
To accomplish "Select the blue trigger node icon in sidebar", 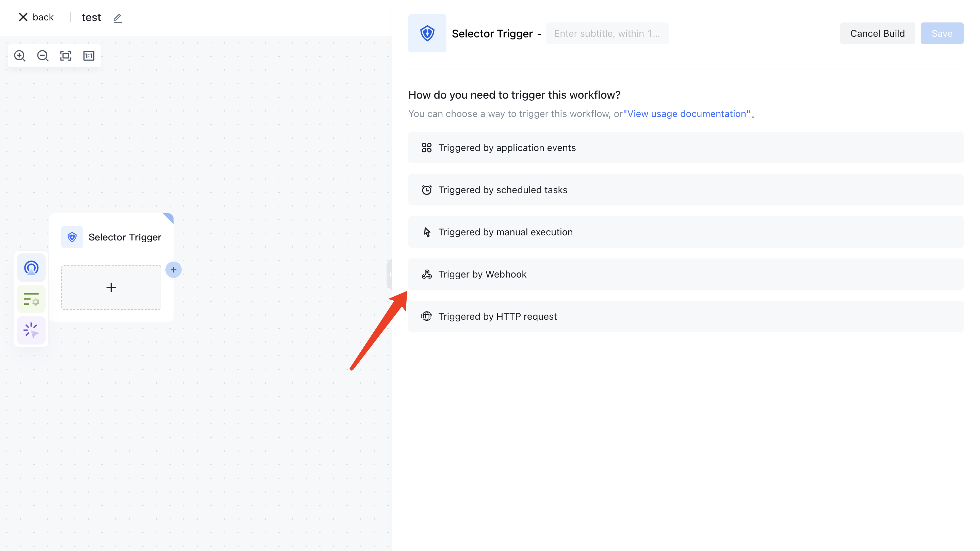I will [x=31, y=268].
